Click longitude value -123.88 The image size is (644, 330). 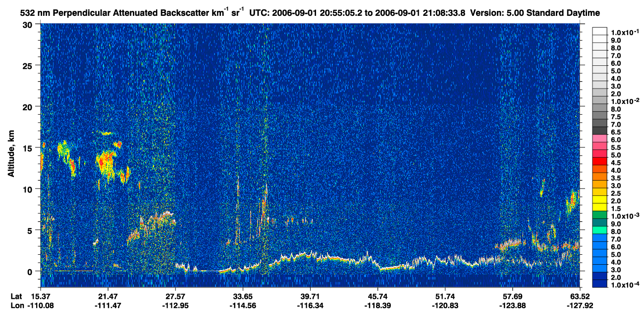(512, 305)
